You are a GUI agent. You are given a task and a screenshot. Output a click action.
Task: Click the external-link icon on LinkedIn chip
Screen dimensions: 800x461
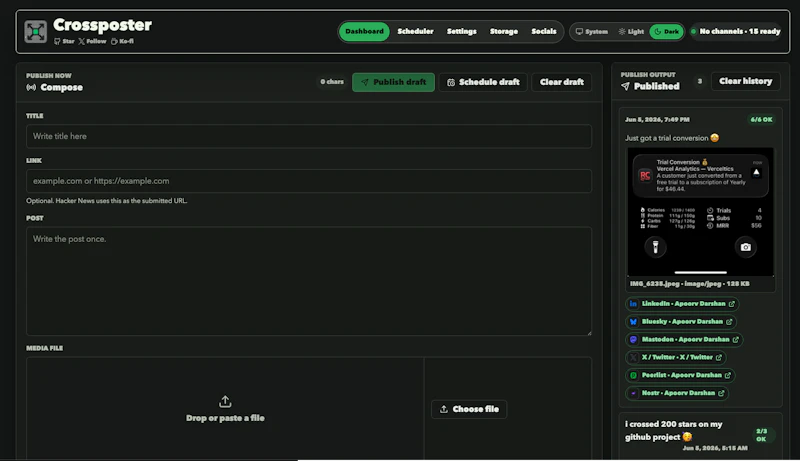click(x=732, y=304)
